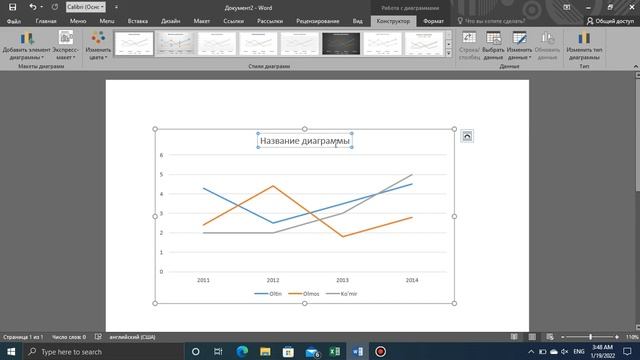The height and width of the screenshot is (360, 640).
Task: Switch to Print Layout view icon
Action: [x=532, y=337]
